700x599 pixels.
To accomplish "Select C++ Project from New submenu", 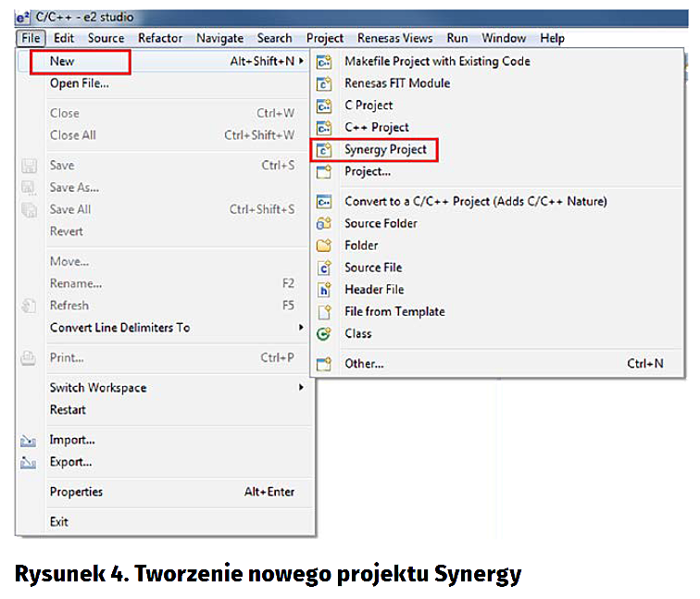I will [377, 128].
